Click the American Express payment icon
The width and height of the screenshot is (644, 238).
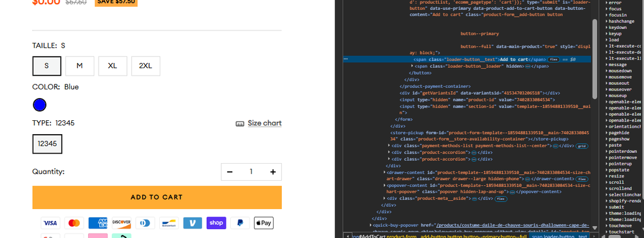tap(97, 223)
